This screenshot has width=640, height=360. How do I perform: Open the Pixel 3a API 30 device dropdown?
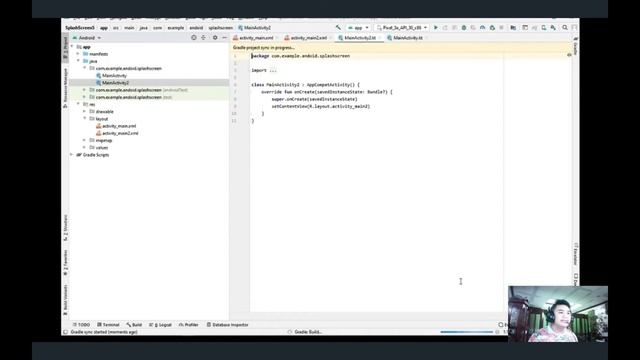pyautogui.click(x=402, y=28)
